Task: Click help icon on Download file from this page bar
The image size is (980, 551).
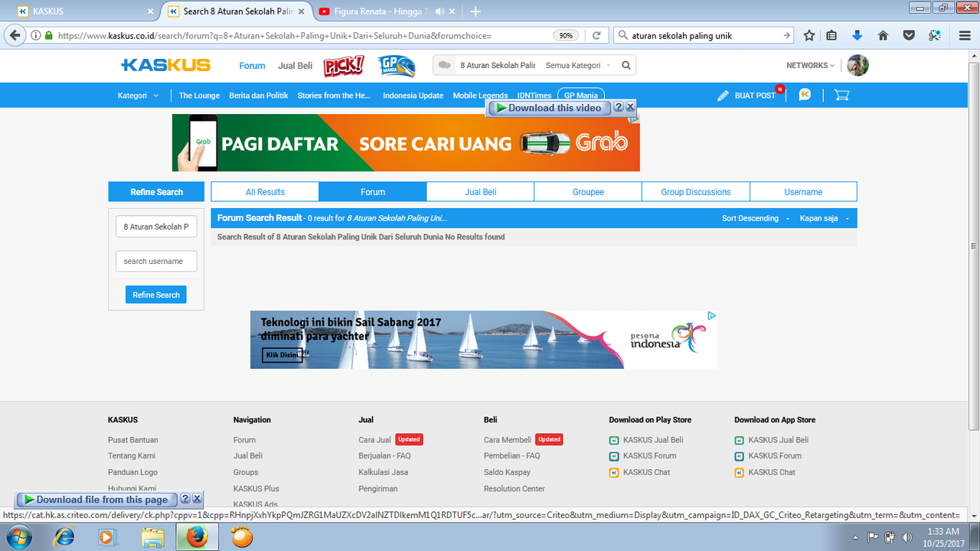Action: 185,499
